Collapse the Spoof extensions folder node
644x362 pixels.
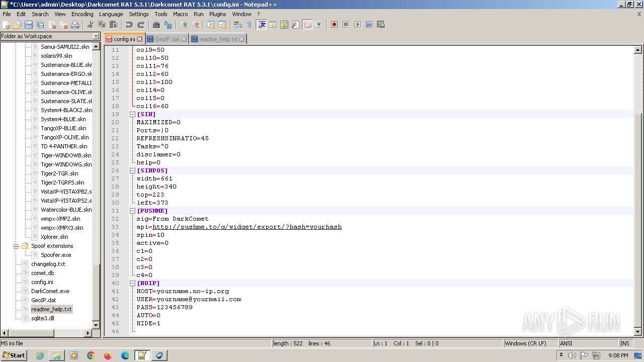pyautogui.click(x=16, y=246)
